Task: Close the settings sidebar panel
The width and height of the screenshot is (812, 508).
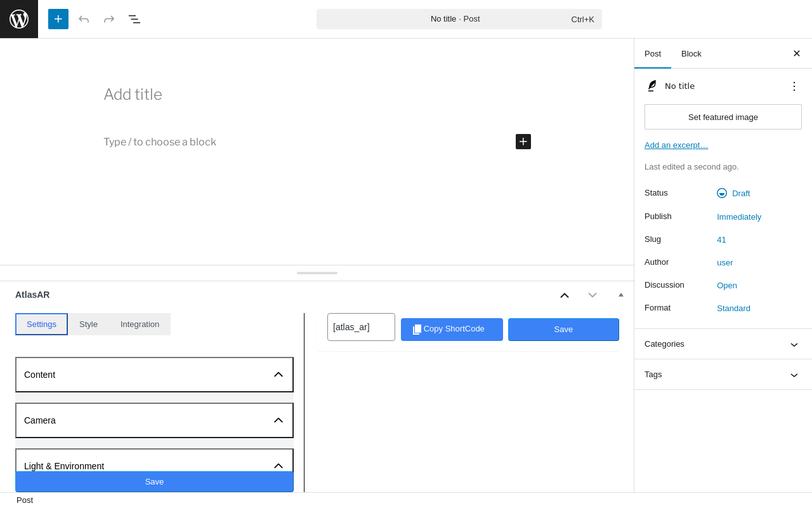Action: click(x=797, y=53)
